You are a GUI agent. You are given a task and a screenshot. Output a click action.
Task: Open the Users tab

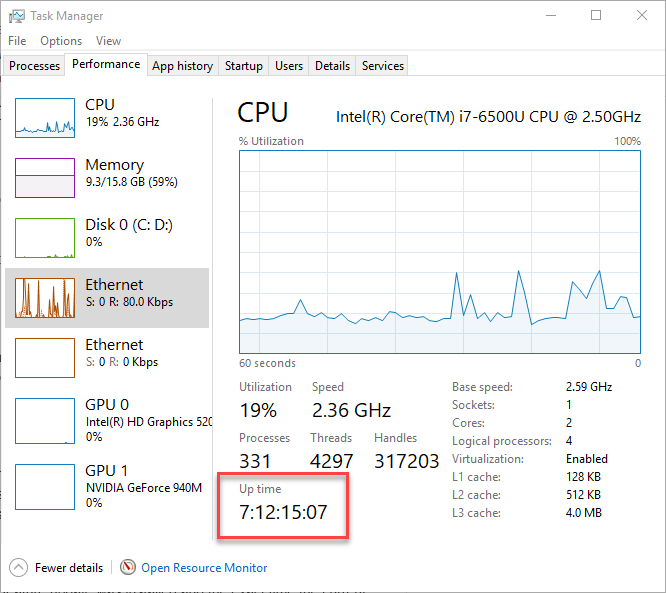289,66
